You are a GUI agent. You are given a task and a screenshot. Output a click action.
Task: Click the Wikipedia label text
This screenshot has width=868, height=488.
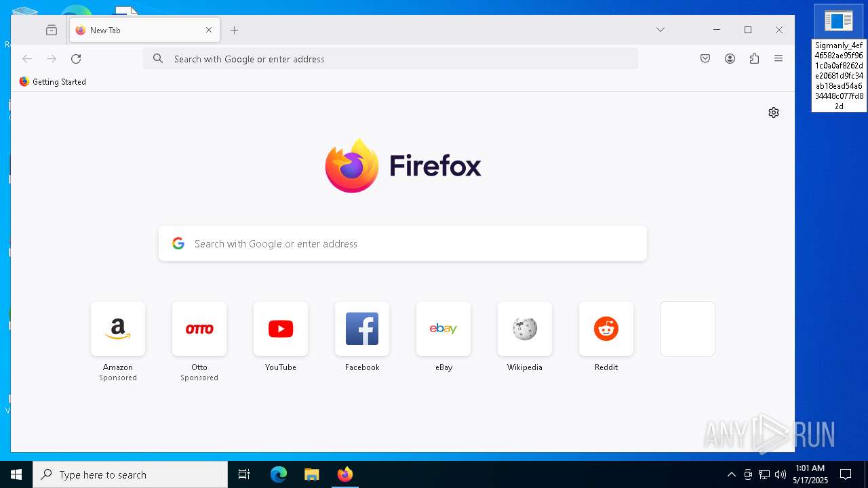525,367
